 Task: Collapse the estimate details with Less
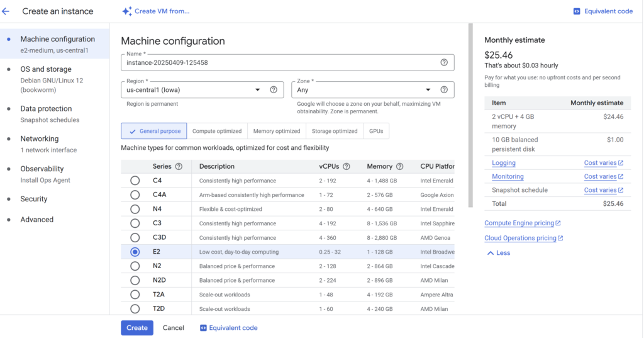pos(498,253)
